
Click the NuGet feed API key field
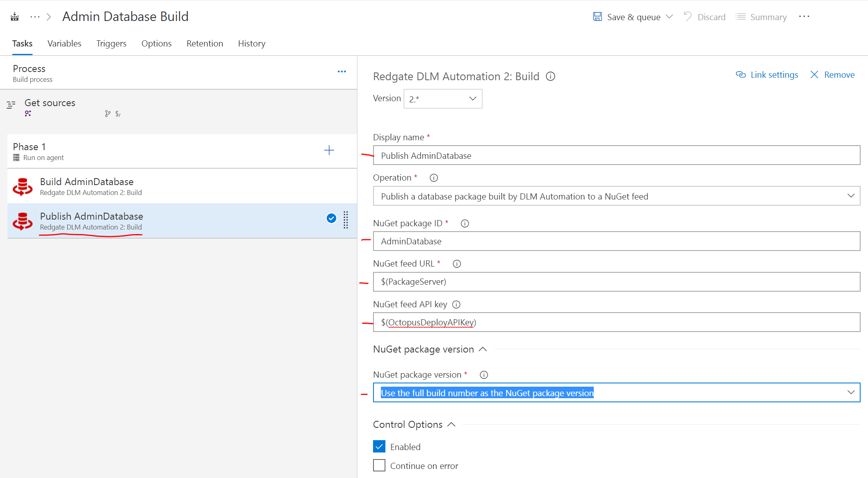(x=616, y=323)
